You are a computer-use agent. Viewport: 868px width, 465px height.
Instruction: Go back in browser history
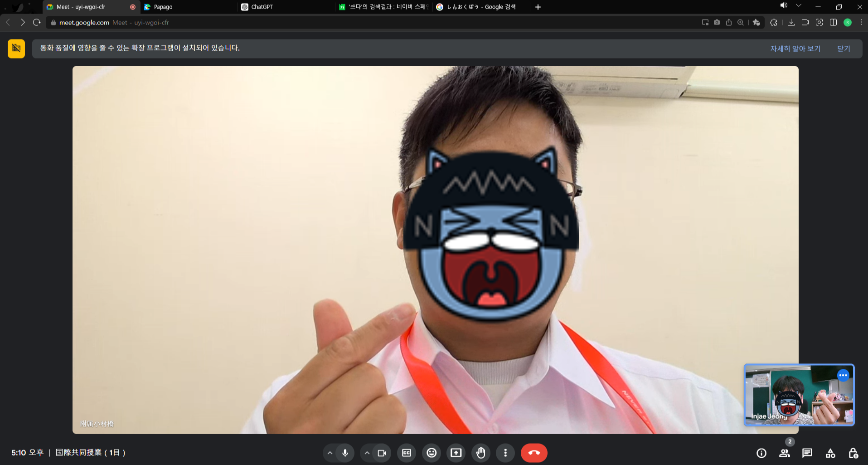click(x=8, y=22)
